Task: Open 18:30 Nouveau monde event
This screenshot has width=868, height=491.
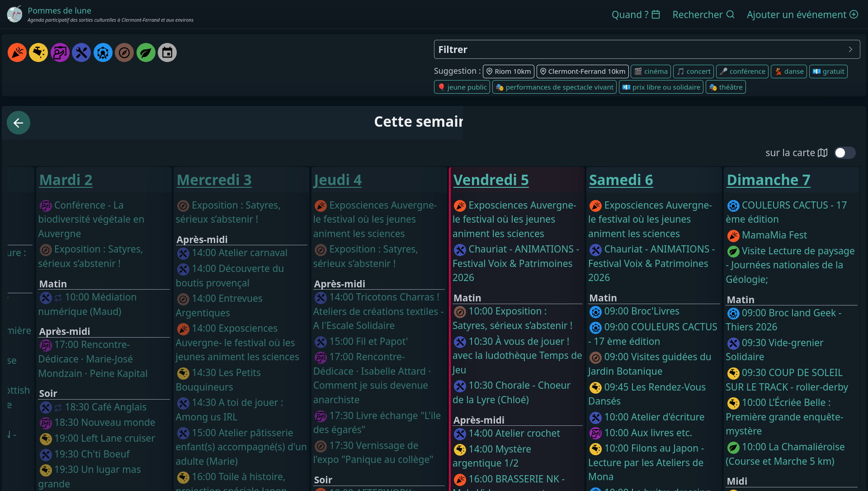Action: click(x=98, y=423)
